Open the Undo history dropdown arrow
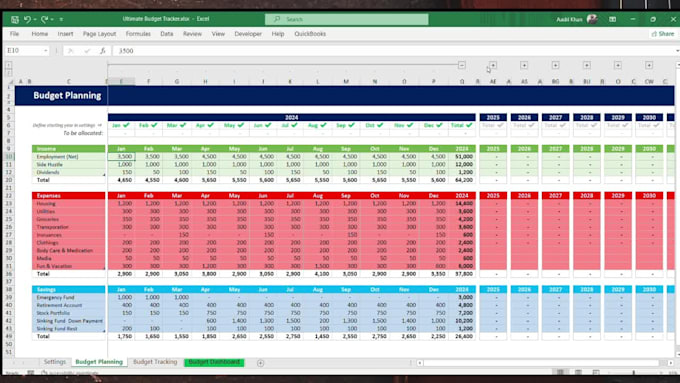 tap(35, 20)
